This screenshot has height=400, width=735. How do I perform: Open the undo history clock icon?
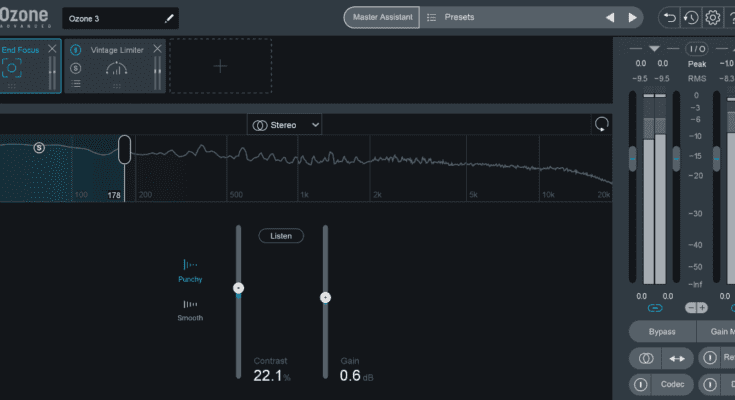coord(691,18)
